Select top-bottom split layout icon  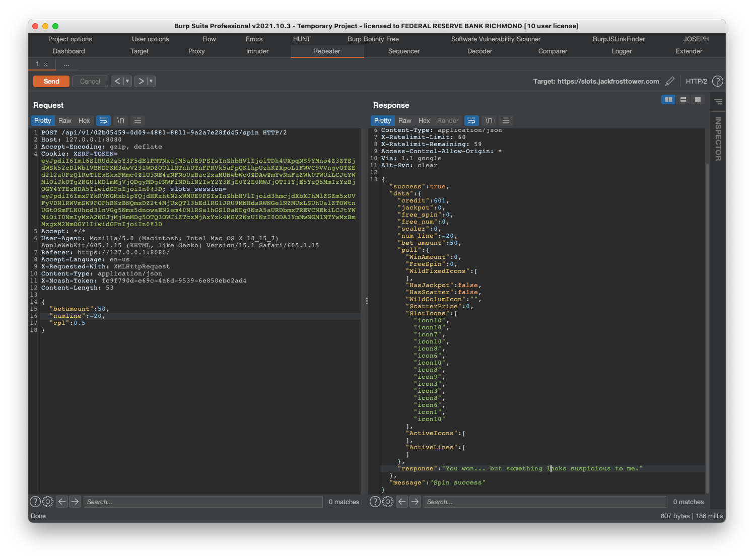coord(683,99)
